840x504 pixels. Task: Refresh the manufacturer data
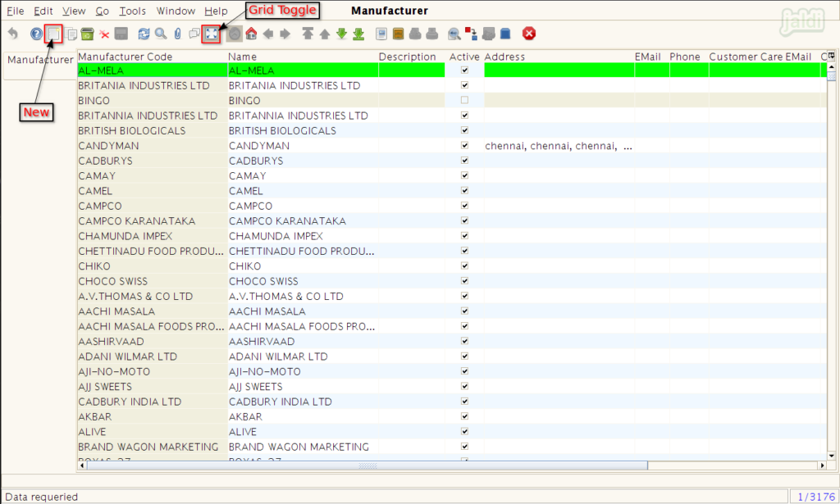pos(144,34)
